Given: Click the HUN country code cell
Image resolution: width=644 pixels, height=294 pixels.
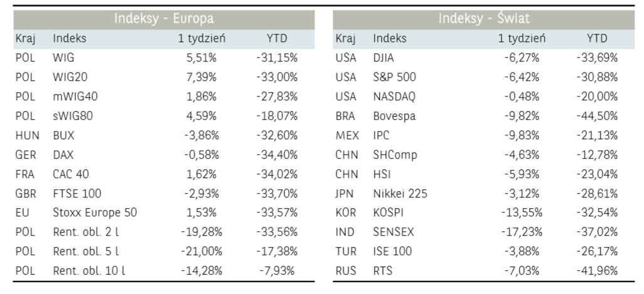Looking at the screenshot, I should pyautogui.click(x=27, y=135).
